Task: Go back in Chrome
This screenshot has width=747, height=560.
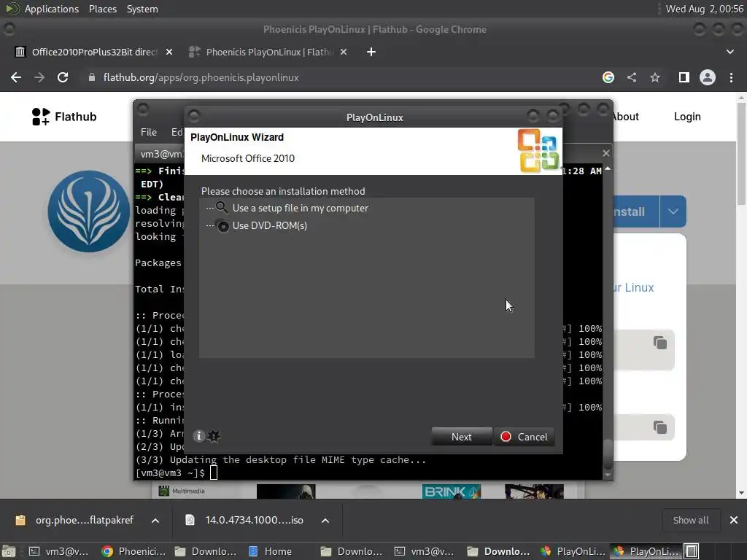Action: click(x=16, y=77)
